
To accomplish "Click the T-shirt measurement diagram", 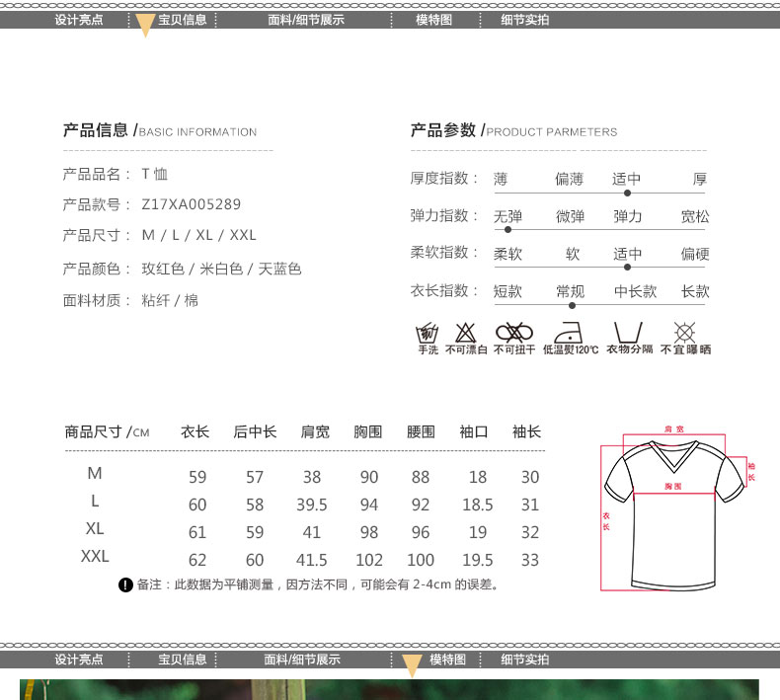I will point(677,507).
